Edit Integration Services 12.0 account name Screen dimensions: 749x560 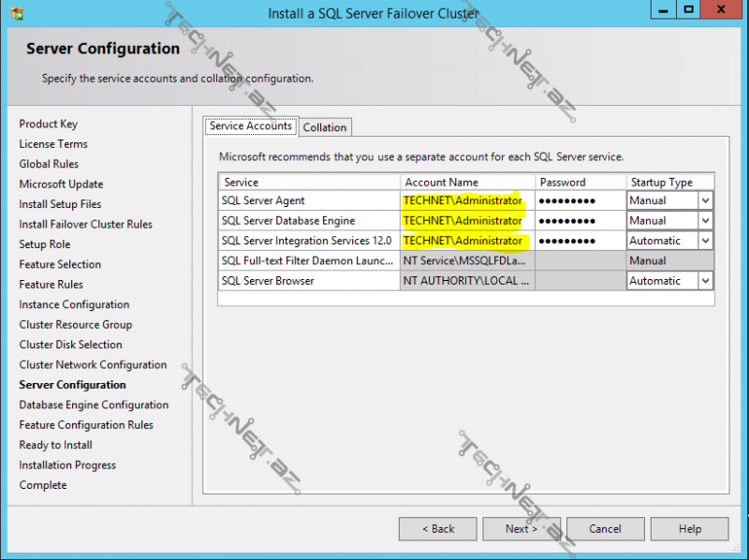pyautogui.click(x=466, y=241)
